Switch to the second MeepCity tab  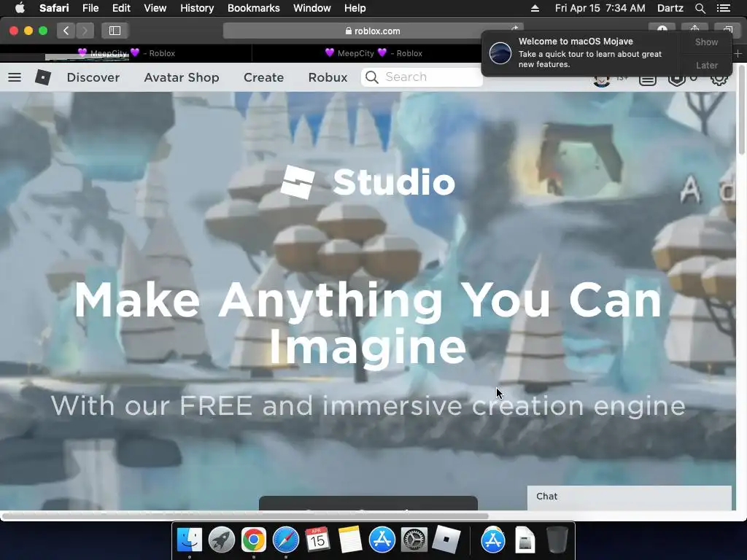click(x=373, y=53)
